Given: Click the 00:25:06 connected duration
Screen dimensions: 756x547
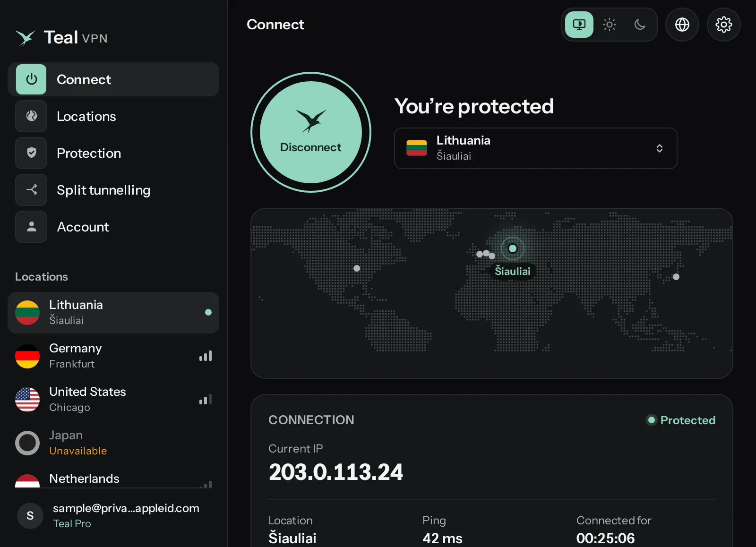Looking at the screenshot, I should 605,538.
